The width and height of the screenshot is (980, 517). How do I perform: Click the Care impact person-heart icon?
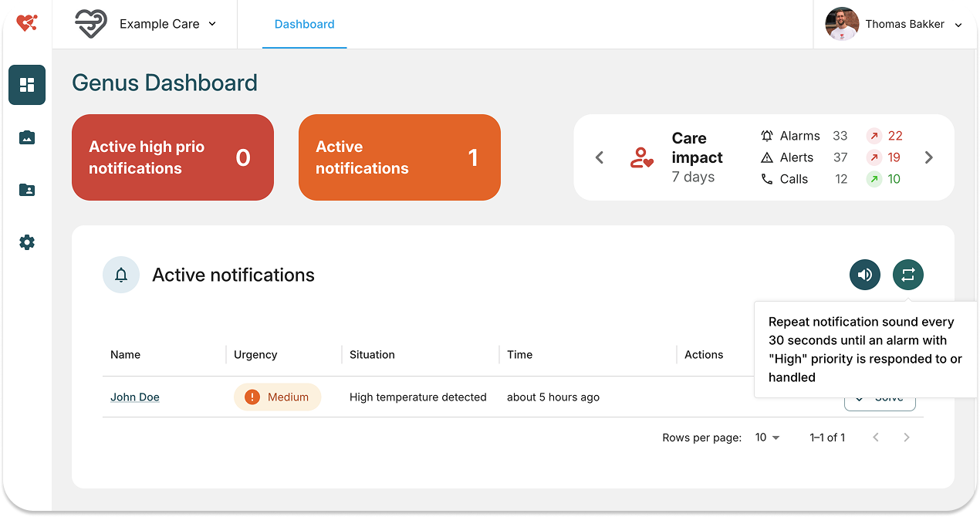coord(641,158)
